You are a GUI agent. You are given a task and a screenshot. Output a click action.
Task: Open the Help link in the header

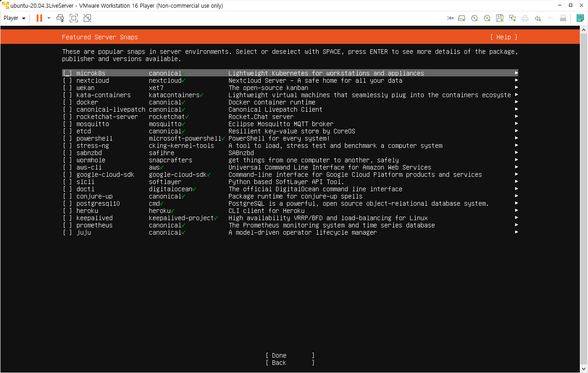pyautogui.click(x=503, y=37)
